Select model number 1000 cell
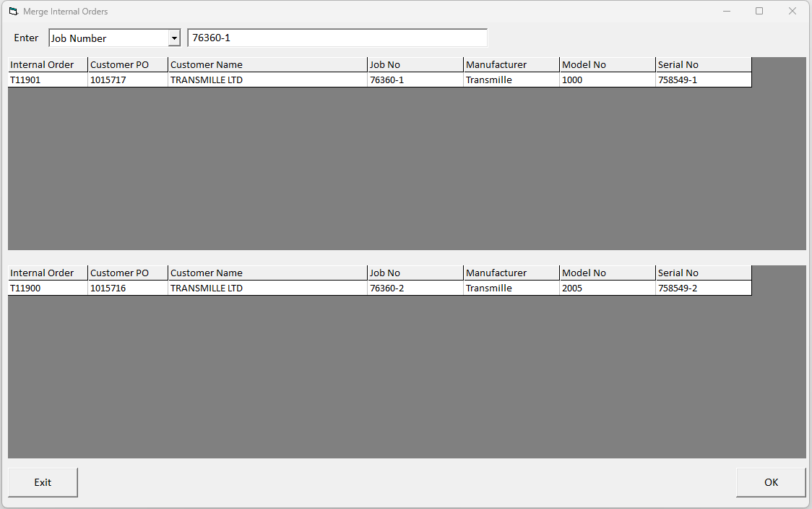 (608, 80)
